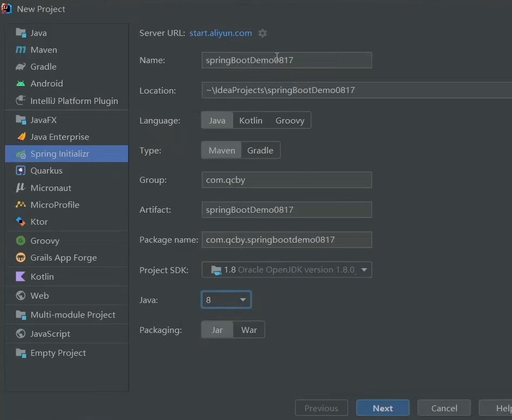Select Empty Project entry
The height and width of the screenshot is (420, 512).
[x=66, y=353]
